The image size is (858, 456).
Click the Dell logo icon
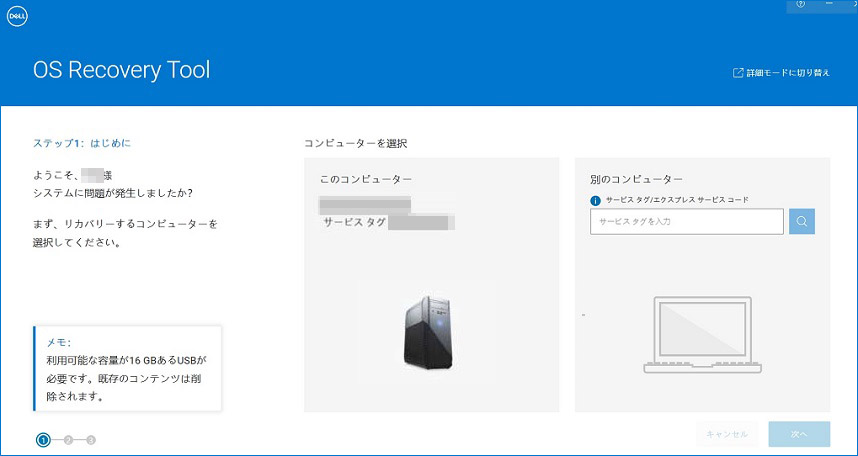click(x=18, y=17)
